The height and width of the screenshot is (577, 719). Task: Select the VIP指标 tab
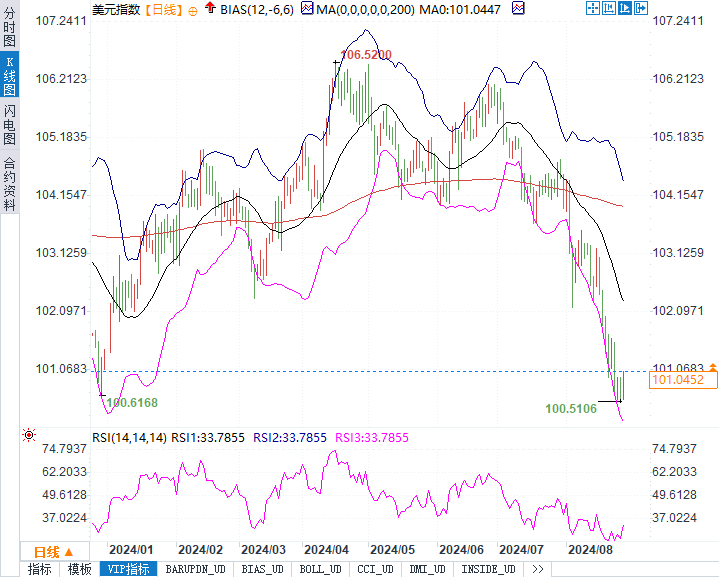128,569
